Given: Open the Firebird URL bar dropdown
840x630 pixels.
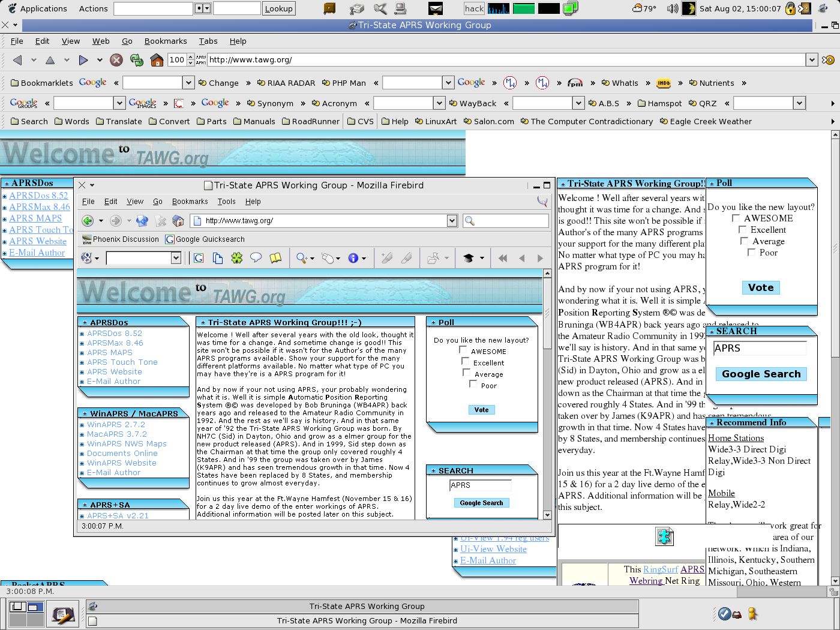Looking at the screenshot, I should pos(452,221).
